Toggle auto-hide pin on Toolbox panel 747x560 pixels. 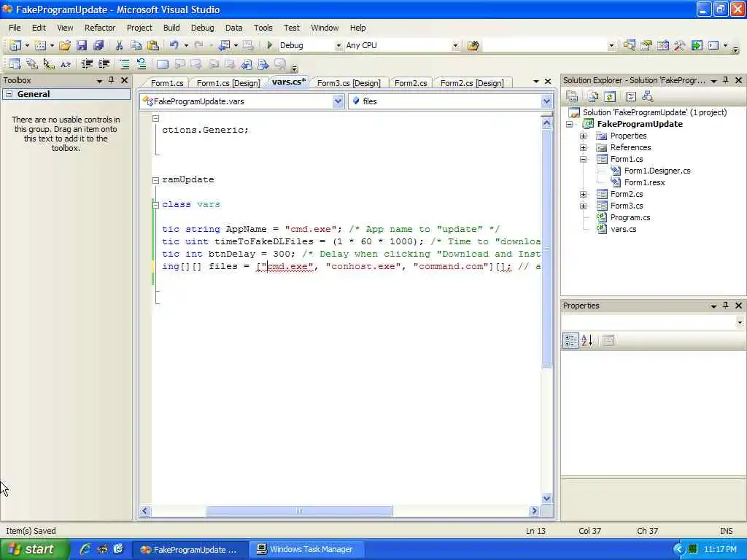point(112,80)
